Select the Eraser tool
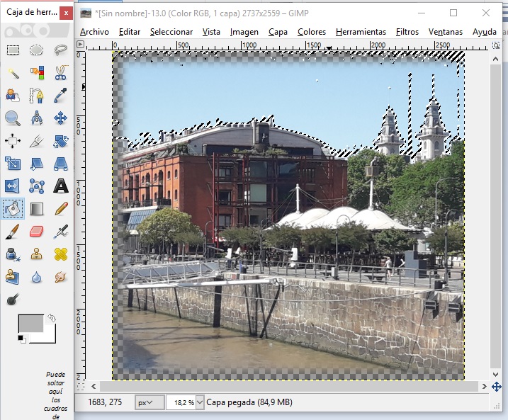The height and width of the screenshot is (420, 508). coord(37,232)
